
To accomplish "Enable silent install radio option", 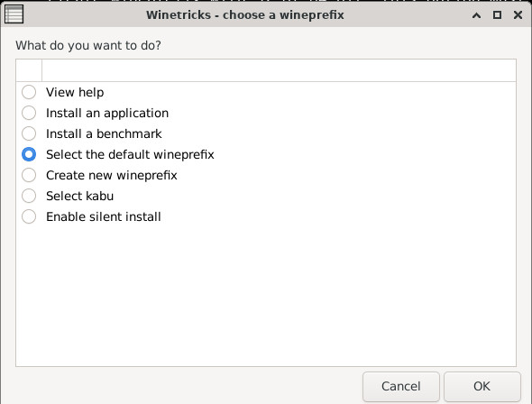I will pos(29,216).
